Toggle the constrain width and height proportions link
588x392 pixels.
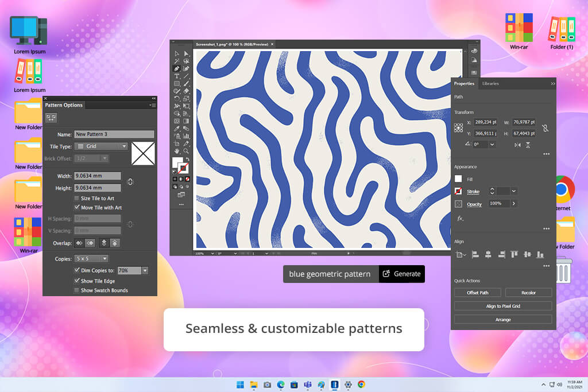545,128
